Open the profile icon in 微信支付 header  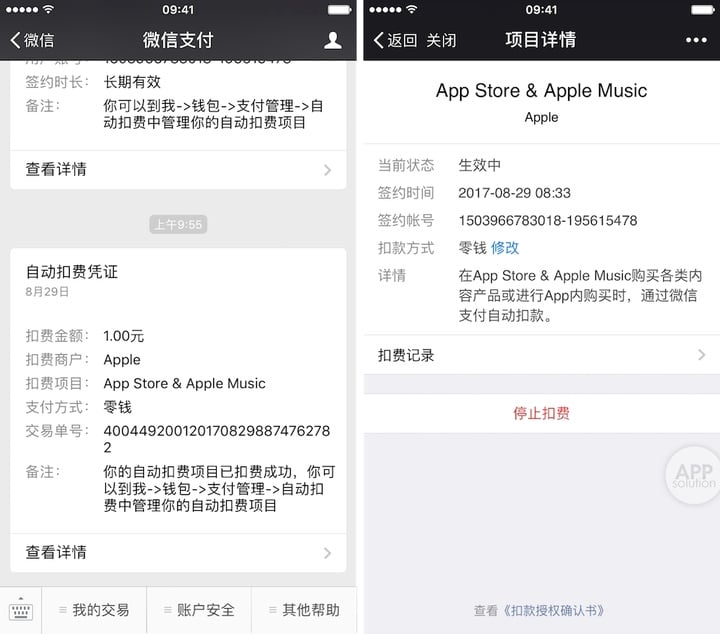click(x=332, y=40)
